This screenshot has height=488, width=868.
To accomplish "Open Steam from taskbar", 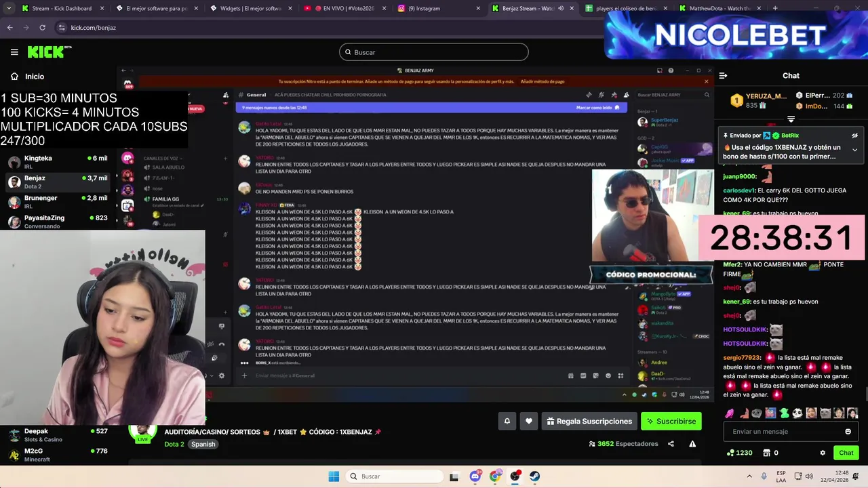I will 535,476.
